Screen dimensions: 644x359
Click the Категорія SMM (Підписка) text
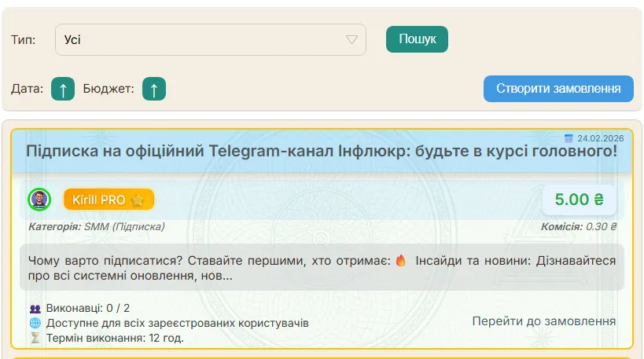click(96, 227)
